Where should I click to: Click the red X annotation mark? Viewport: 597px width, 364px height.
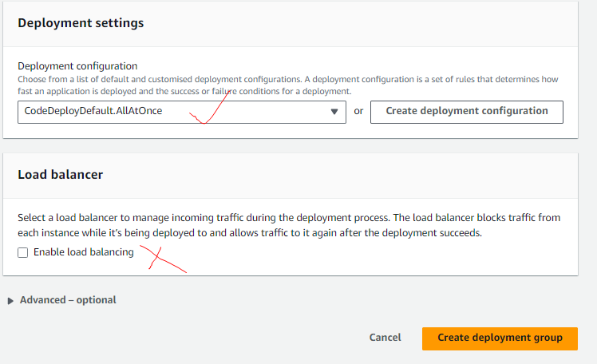click(x=164, y=259)
